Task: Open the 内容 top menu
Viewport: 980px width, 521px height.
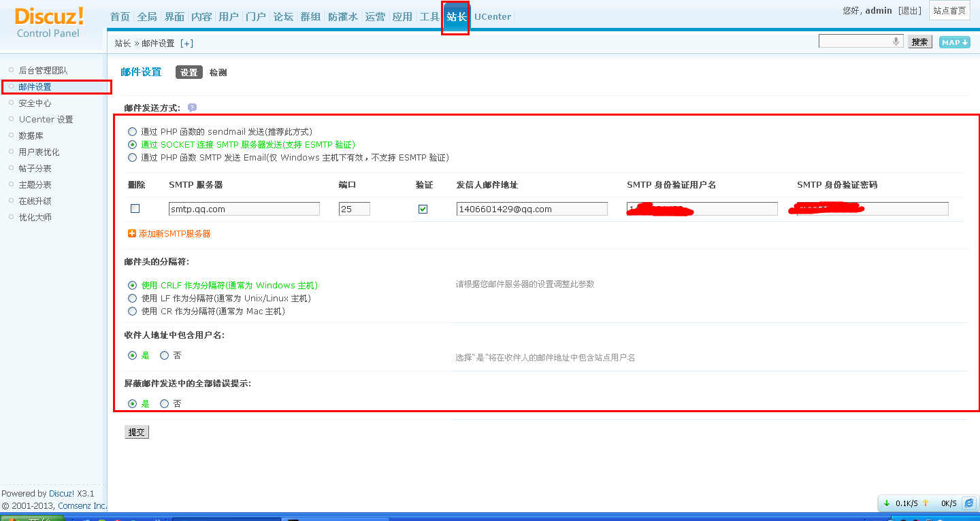Action: (201, 17)
